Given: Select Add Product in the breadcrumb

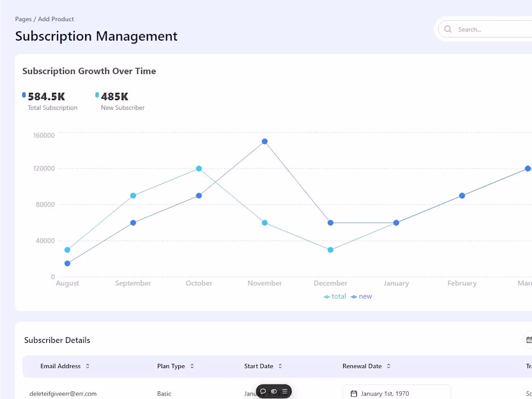Looking at the screenshot, I should point(56,19).
